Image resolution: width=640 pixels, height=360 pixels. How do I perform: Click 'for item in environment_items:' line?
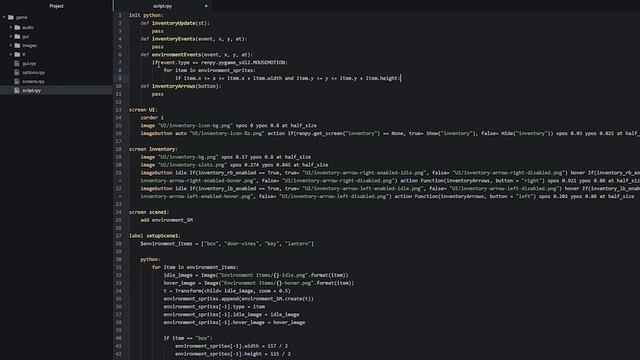pyautogui.click(x=195, y=267)
